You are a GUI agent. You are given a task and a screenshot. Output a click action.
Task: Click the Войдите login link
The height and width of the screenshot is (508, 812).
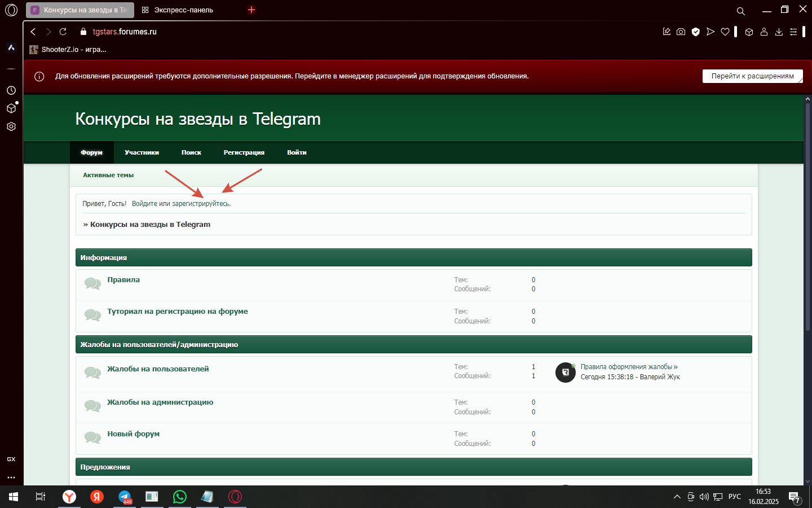pyautogui.click(x=144, y=204)
